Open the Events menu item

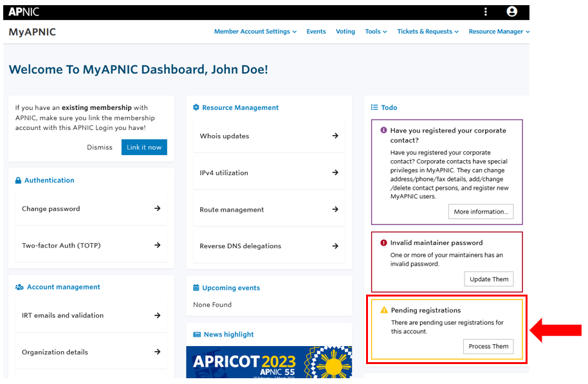316,32
